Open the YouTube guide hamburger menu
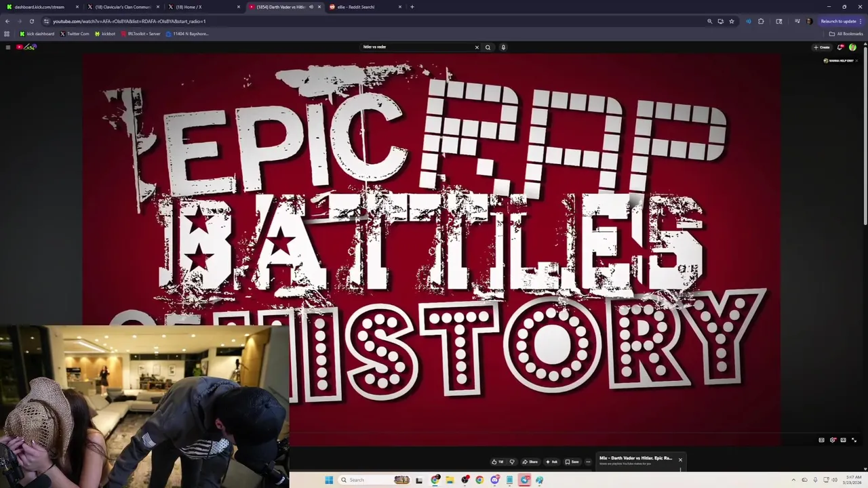Screen dimensions: 868x488 (x=8, y=47)
